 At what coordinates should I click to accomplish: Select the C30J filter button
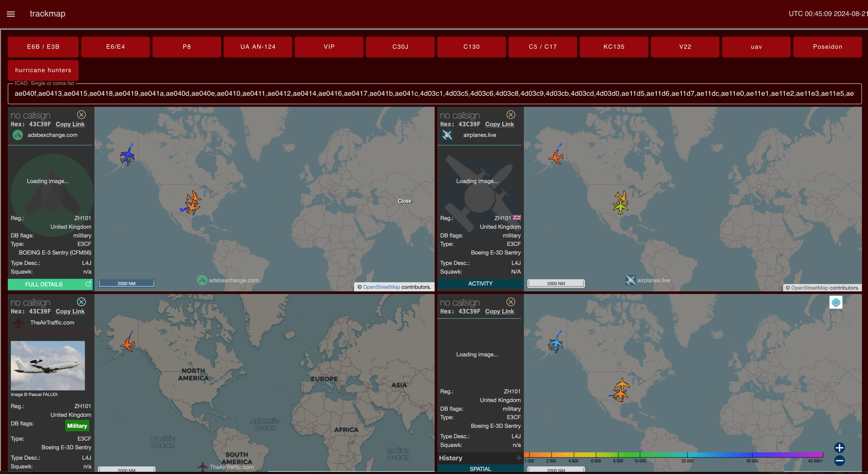pos(400,47)
